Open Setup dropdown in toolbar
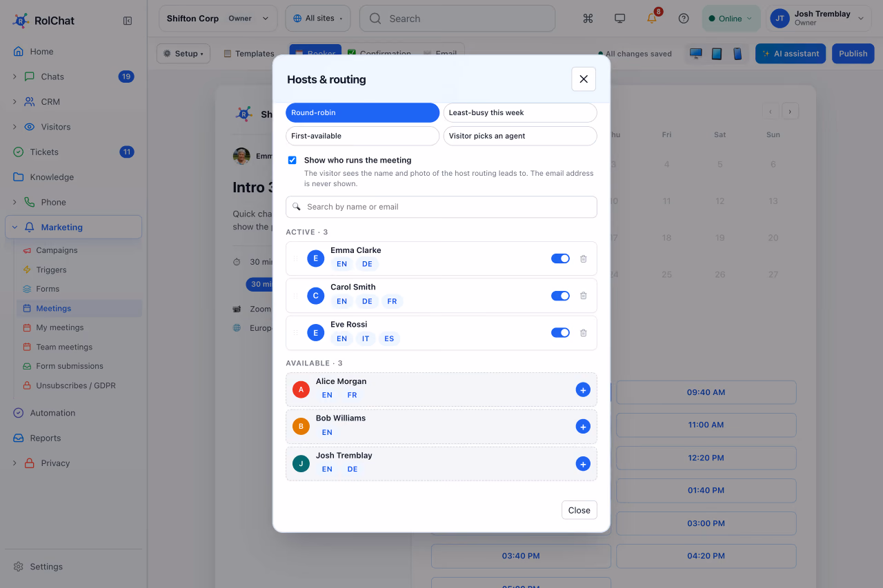Screen dimensions: 883x588 [183, 54]
